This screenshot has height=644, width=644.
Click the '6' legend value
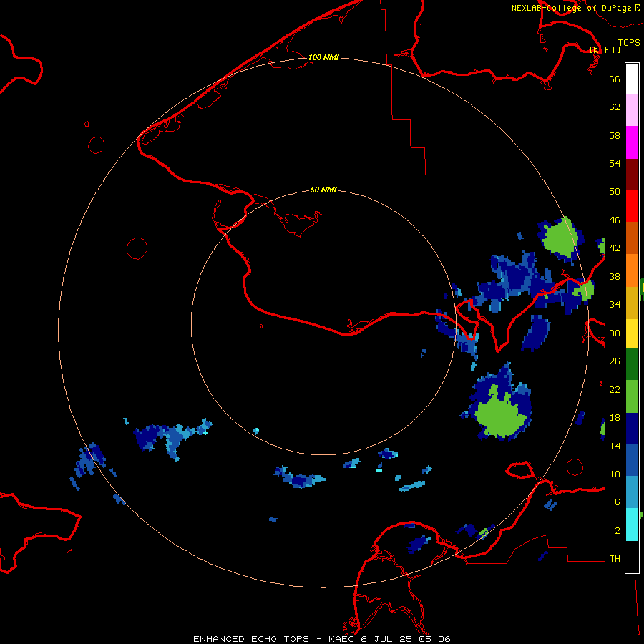617,502
